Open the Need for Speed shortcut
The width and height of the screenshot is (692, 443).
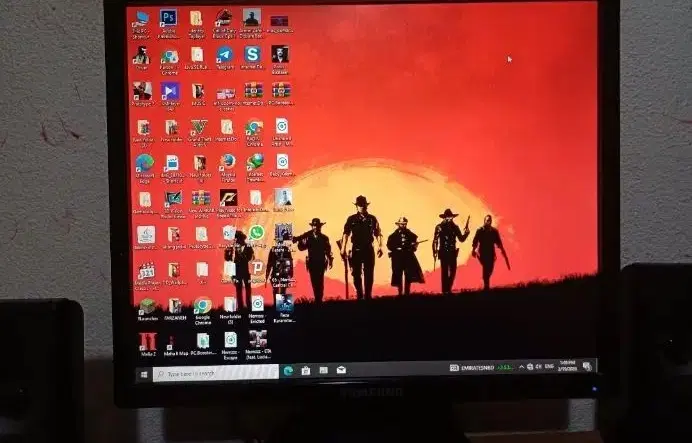tap(228, 204)
